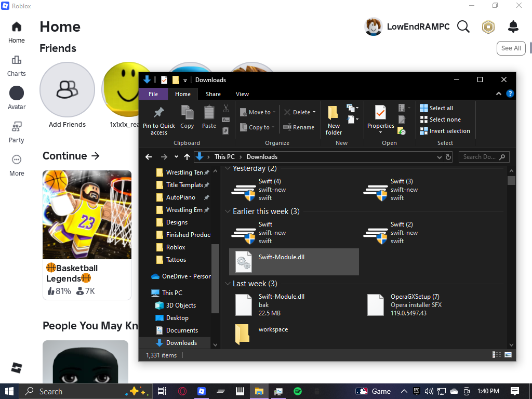Switch to the Share ribbon tab
The width and height of the screenshot is (532, 399).
click(x=213, y=94)
